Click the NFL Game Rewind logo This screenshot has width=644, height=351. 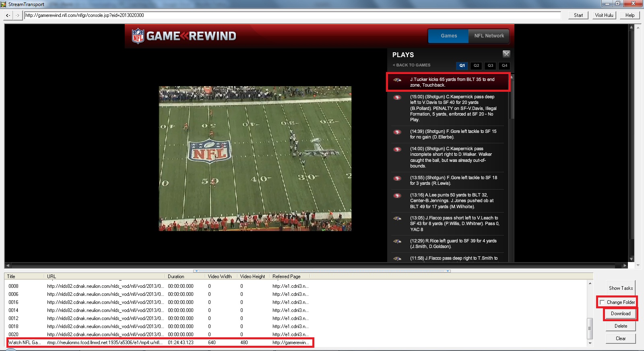[184, 36]
